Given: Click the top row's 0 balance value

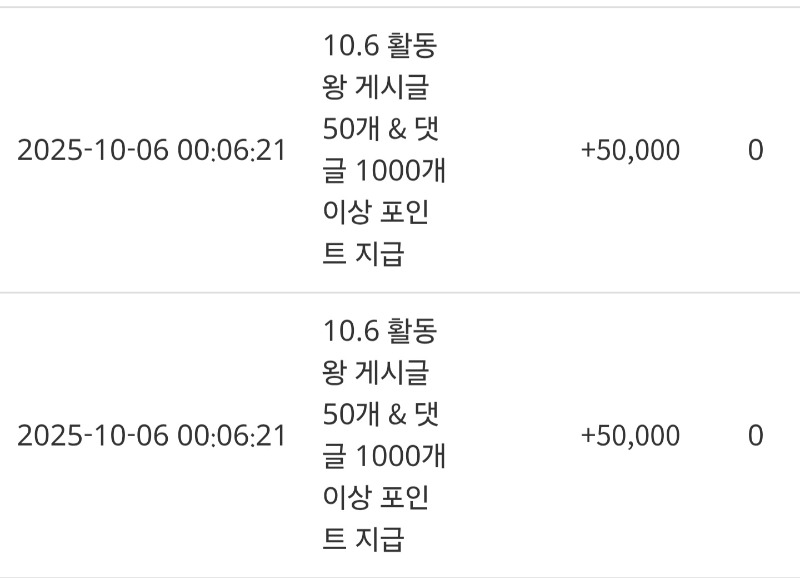Looking at the screenshot, I should (755, 151).
